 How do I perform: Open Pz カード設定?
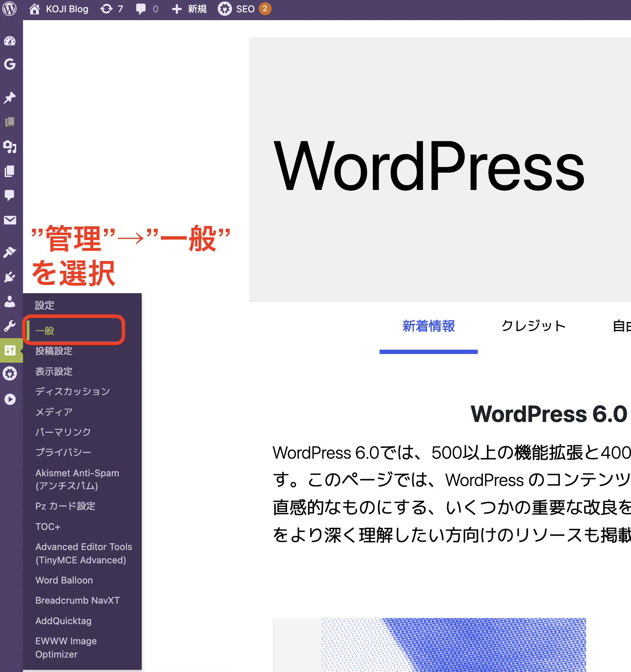point(65,506)
